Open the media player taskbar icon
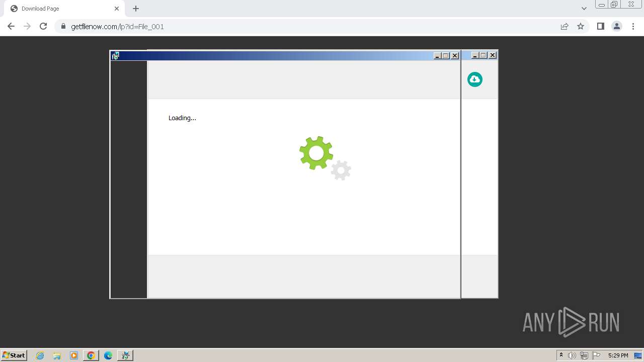The image size is (644, 362). click(x=74, y=355)
